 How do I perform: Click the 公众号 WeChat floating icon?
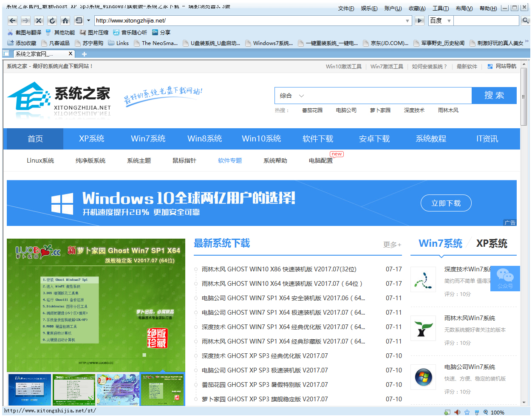click(505, 278)
